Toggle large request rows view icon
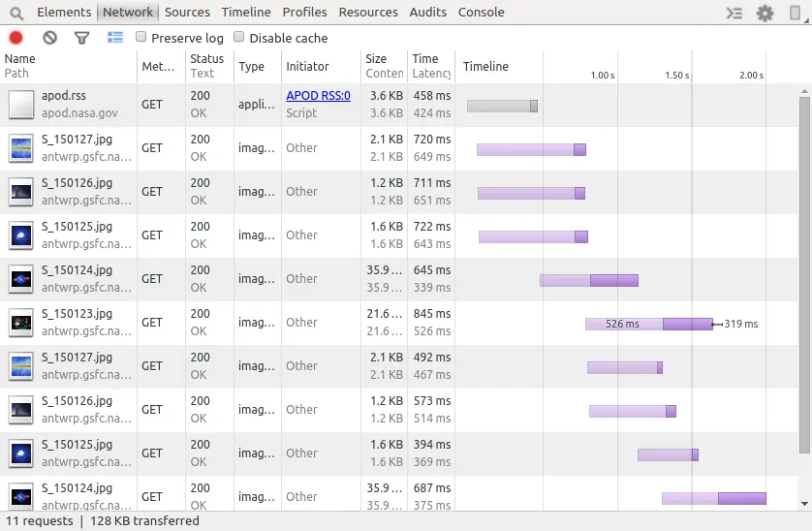 click(115, 37)
